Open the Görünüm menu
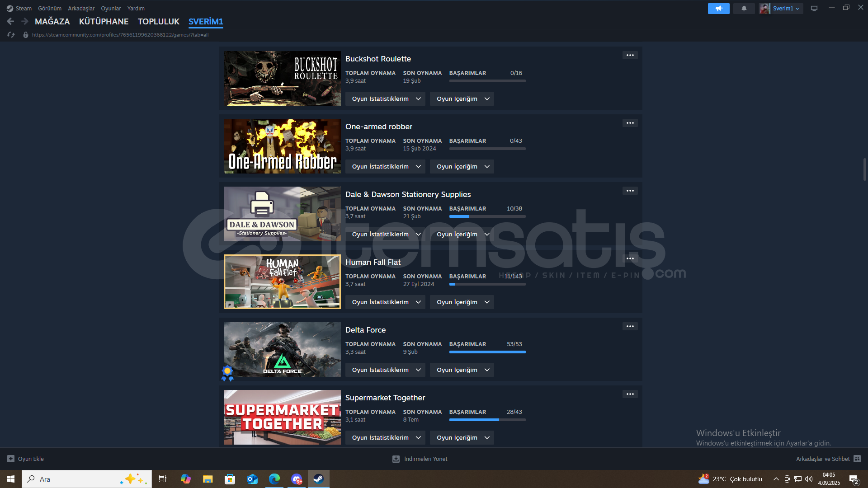Screen dimensions: 868x488 (50, 9)
